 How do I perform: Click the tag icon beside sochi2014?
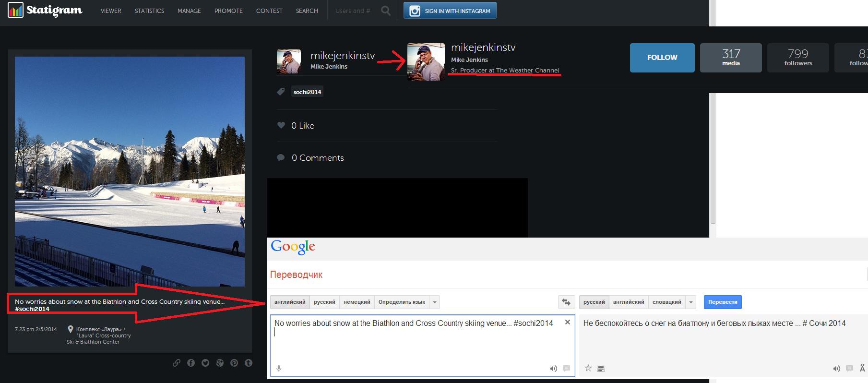[281, 92]
